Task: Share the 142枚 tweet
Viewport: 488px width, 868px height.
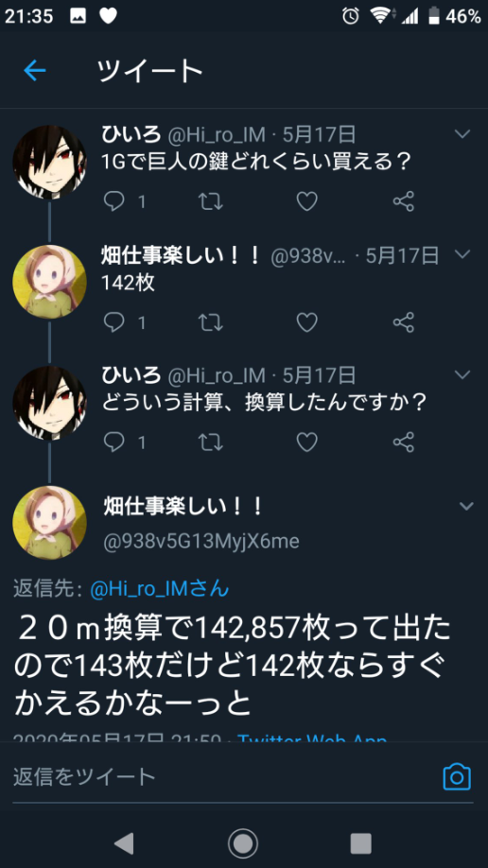Action: pos(403,322)
